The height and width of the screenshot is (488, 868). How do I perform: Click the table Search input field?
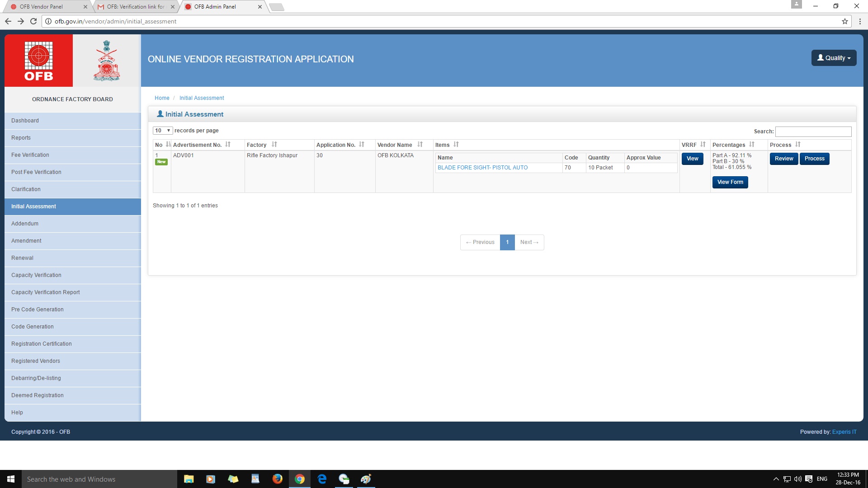click(813, 131)
